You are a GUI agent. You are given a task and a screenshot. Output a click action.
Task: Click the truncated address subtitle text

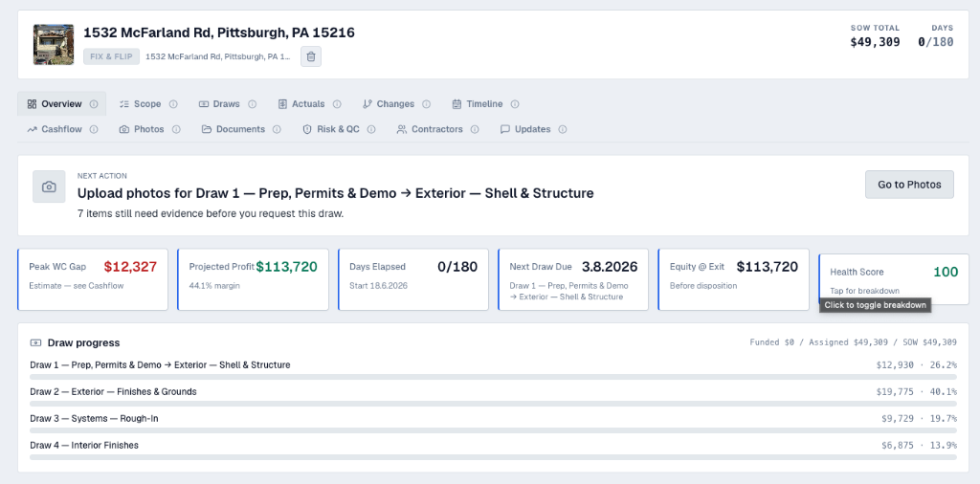[x=218, y=56]
